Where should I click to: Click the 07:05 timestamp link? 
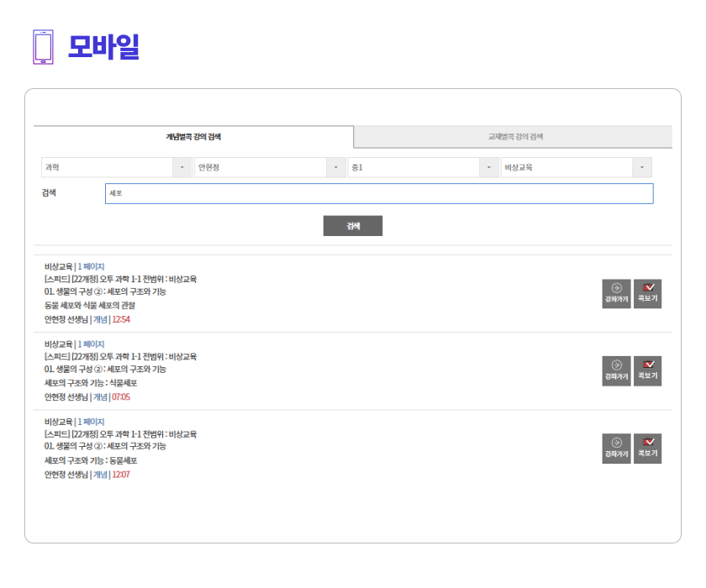click(121, 396)
